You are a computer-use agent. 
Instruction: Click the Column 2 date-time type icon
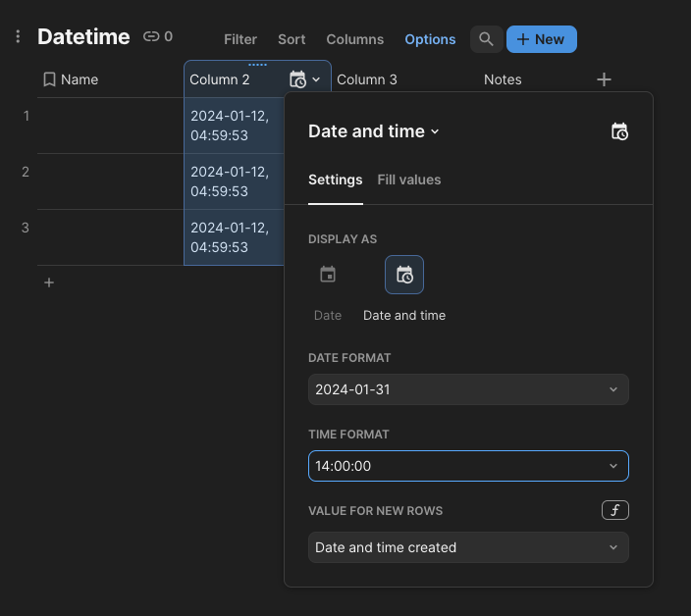pyautogui.click(x=298, y=79)
